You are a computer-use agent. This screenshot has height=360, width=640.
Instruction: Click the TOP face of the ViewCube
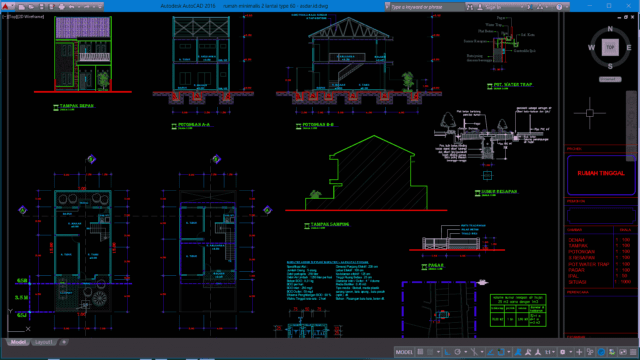click(x=610, y=47)
